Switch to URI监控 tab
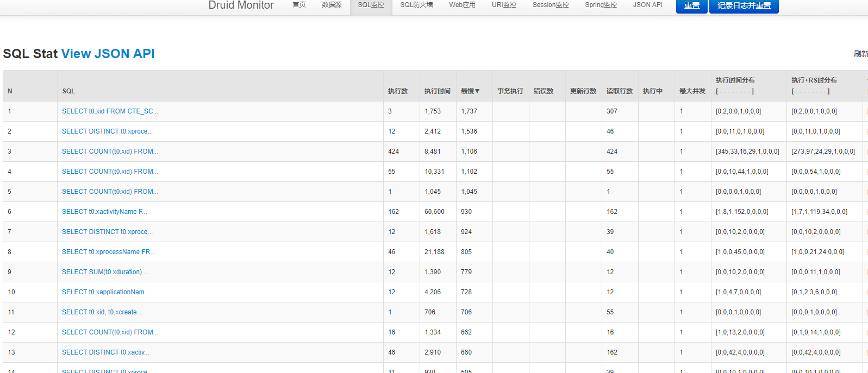Viewport: 868px width, 373px height. [504, 5]
